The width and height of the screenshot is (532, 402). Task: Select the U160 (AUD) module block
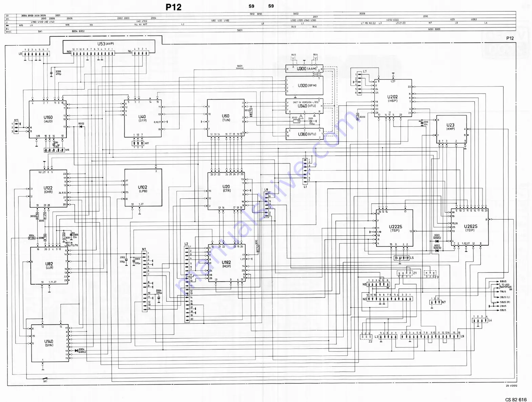48,119
